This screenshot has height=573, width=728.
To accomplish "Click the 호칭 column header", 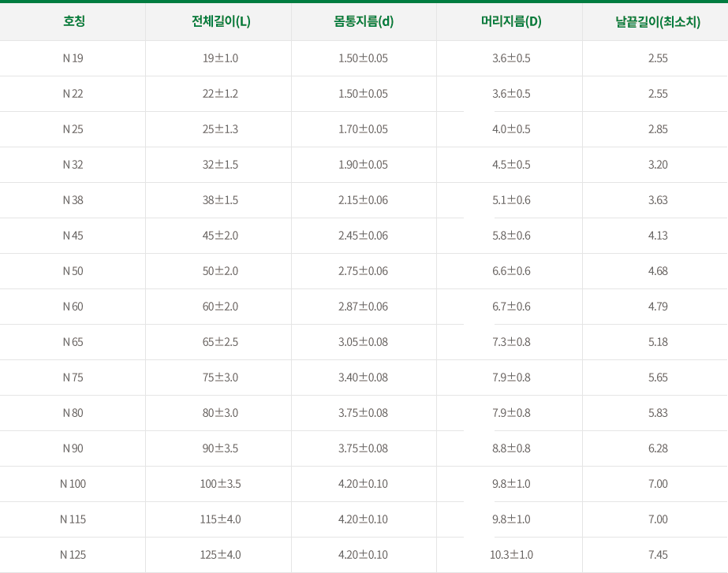I will click(x=74, y=21).
